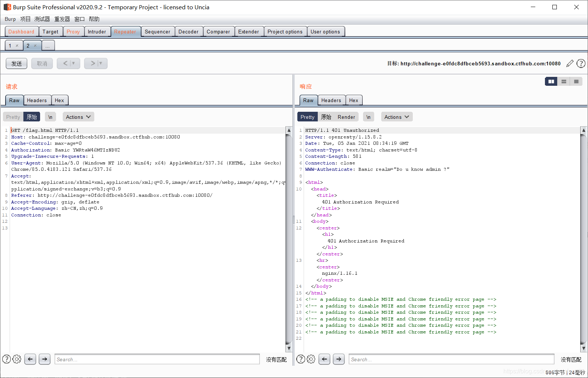Viewport: 588px width, 378px height.
Task: Open the Burp menu
Action: 10,19
